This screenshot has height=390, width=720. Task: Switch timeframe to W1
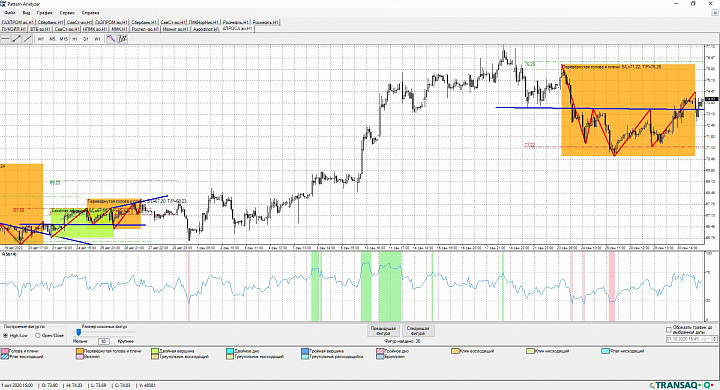click(x=97, y=39)
